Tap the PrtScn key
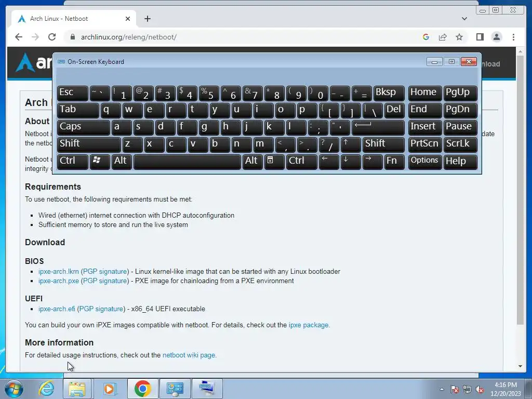 [x=425, y=144]
